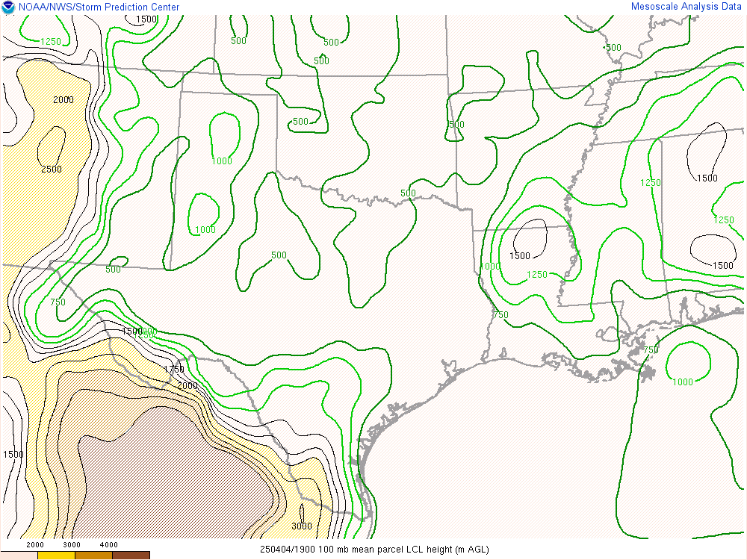Click the 1750 contour label along the border
This screenshot has width=747, height=560.
tap(174, 370)
